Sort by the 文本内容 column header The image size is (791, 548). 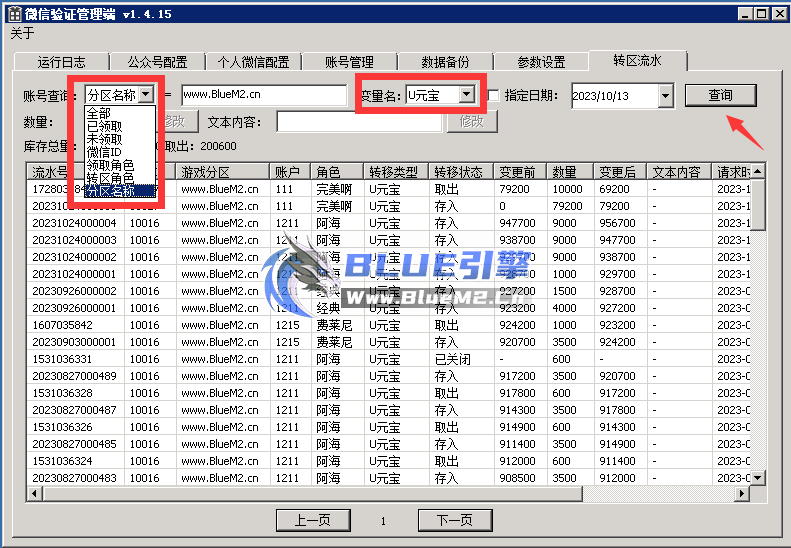point(679,172)
